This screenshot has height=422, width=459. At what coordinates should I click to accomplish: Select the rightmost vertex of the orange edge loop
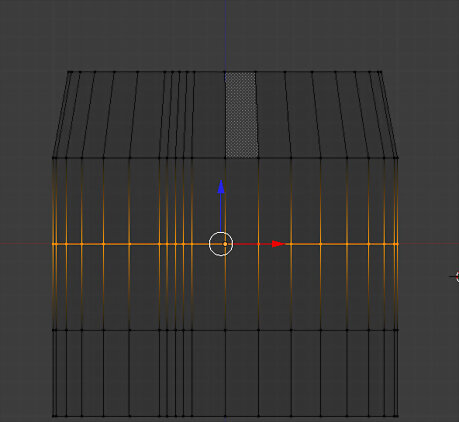pyautogui.click(x=397, y=244)
